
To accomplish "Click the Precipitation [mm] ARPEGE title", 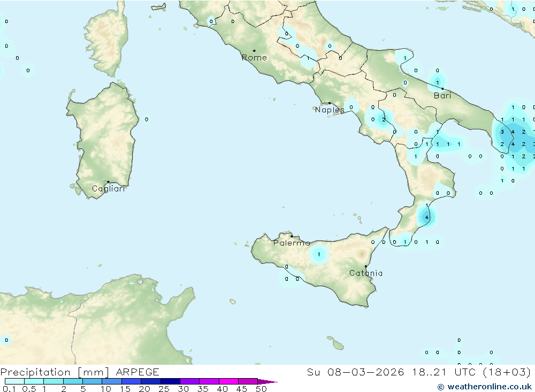I will pos(80,372).
